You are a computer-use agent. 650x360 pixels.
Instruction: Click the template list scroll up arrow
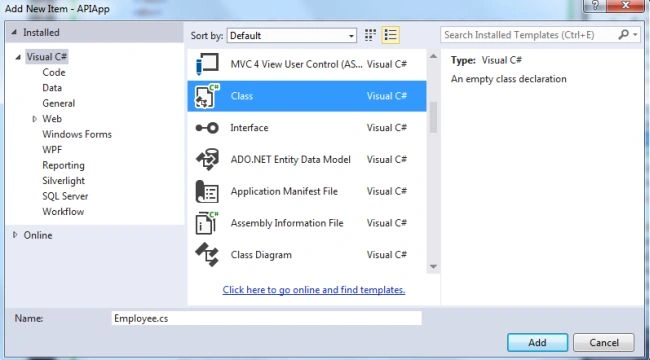point(433,56)
